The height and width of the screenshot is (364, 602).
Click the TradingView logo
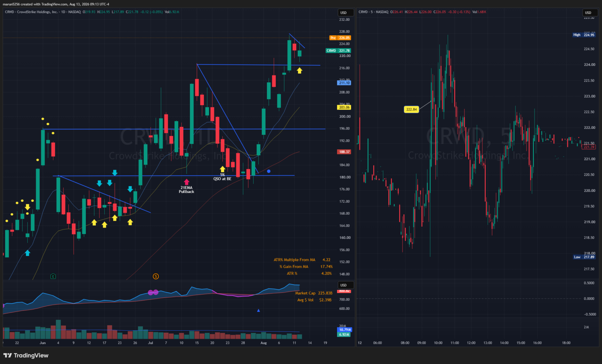tap(26, 356)
